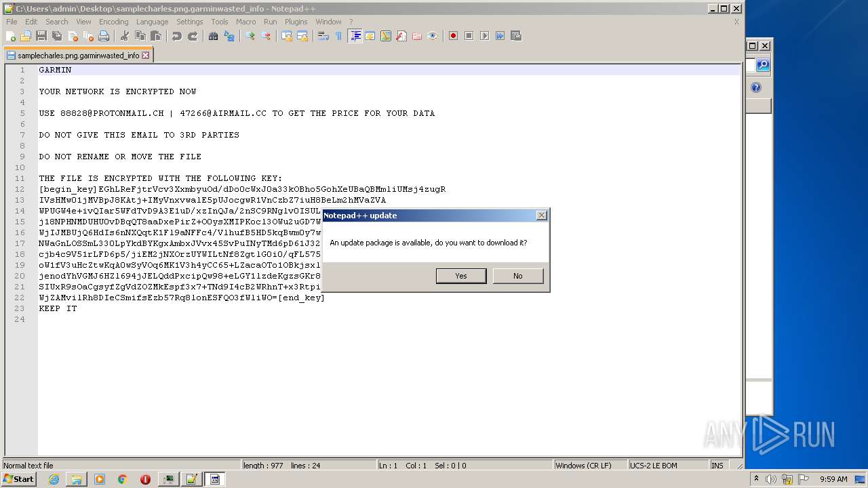The height and width of the screenshot is (488, 868).
Task: Click the Close All toolbar icon
Action: [x=88, y=36]
